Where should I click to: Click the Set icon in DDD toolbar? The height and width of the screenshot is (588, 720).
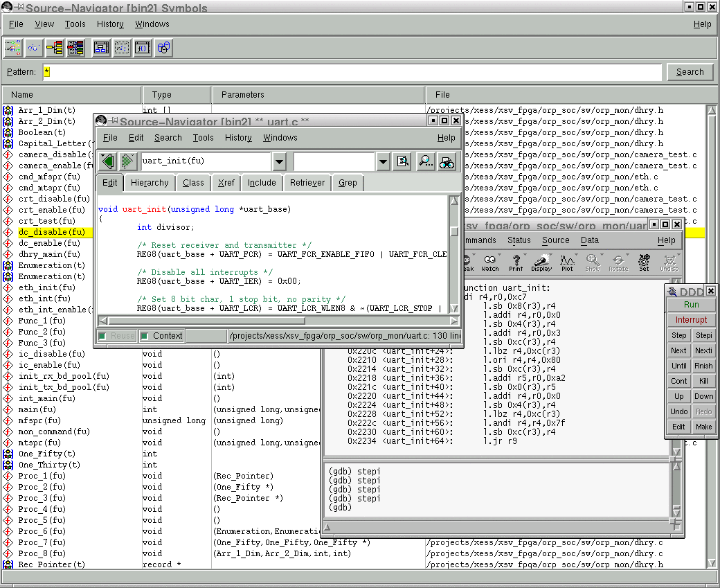point(644,262)
